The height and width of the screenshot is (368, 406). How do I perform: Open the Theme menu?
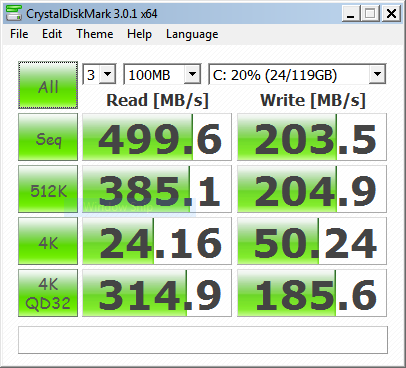point(95,34)
